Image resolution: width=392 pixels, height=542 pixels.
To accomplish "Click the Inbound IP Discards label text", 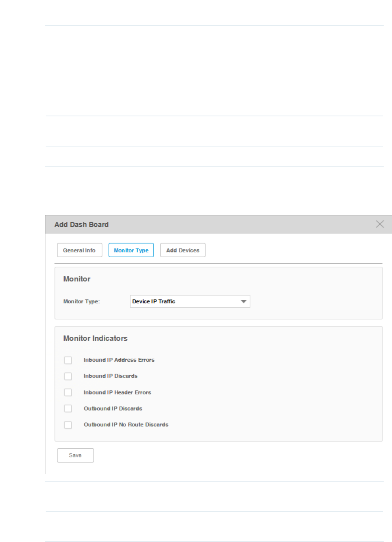I will pyautogui.click(x=110, y=376).
